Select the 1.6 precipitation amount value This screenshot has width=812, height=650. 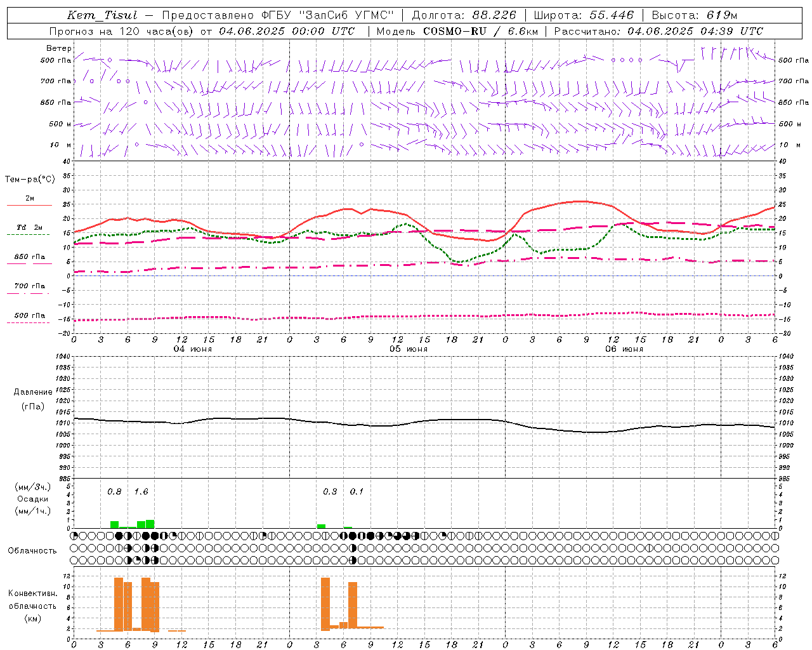coord(141,492)
